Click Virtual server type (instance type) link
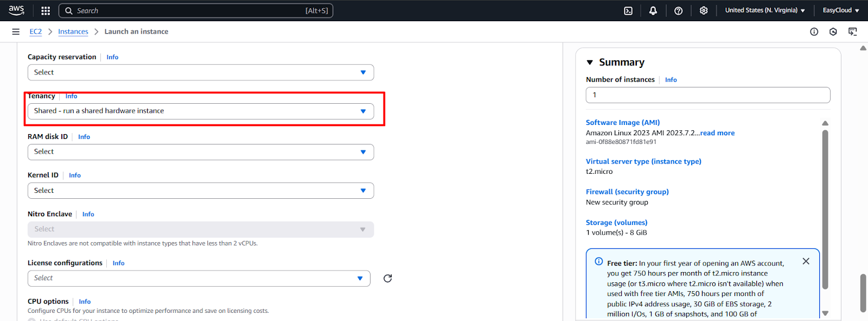The height and width of the screenshot is (321, 868). point(643,161)
